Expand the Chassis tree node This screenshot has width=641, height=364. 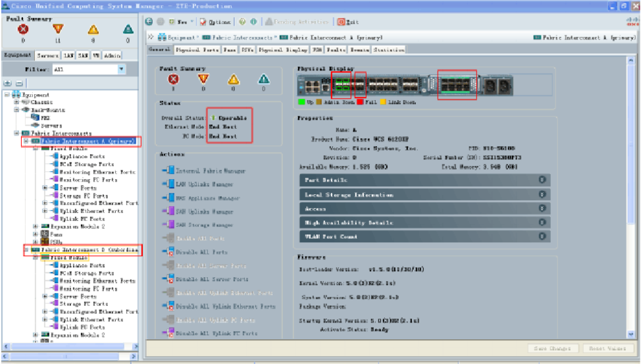(x=16, y=102)
